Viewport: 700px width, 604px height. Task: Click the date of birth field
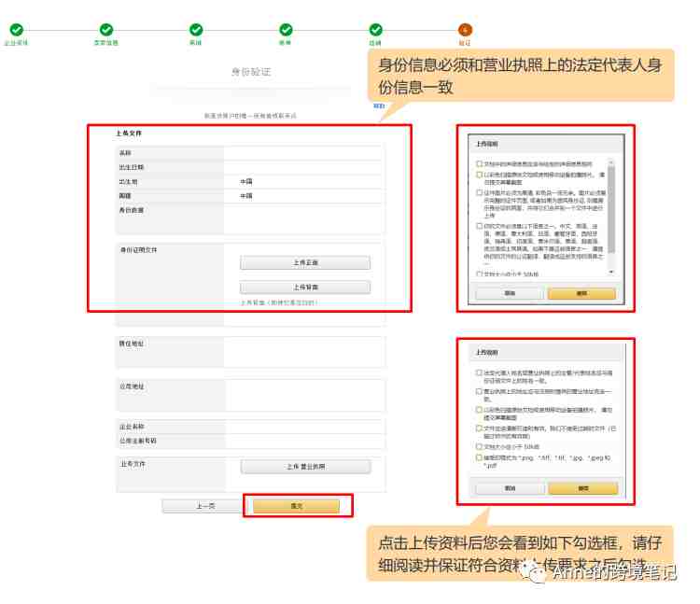point(304,167)
